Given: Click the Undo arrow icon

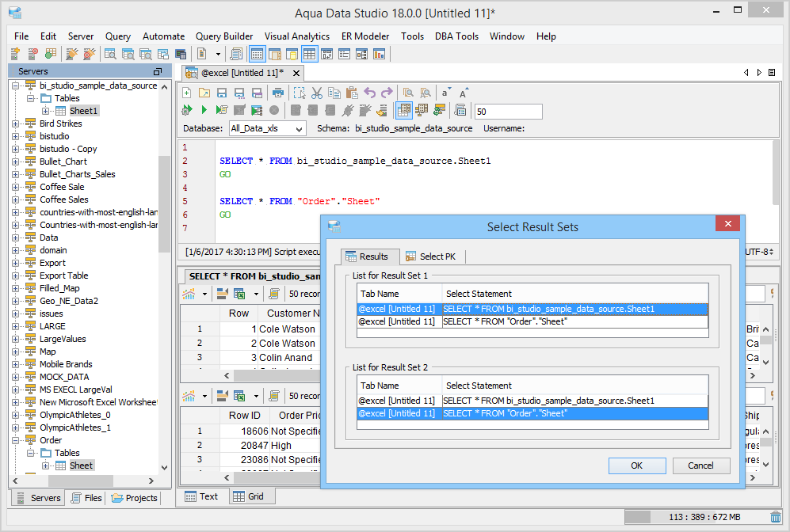Looking at the screenshot, I should tap(370, 93).
